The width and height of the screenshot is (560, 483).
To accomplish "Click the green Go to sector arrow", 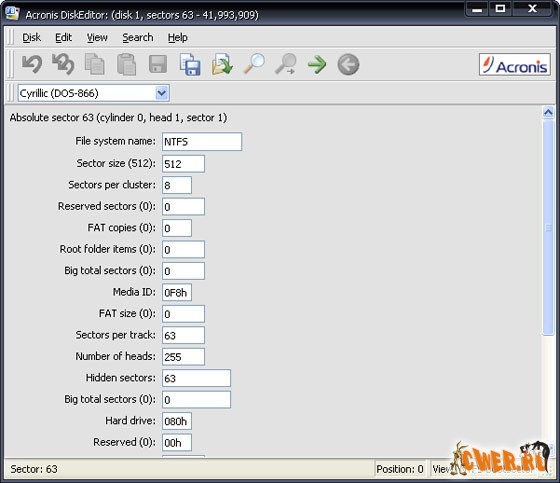I will tap(317, 65).
